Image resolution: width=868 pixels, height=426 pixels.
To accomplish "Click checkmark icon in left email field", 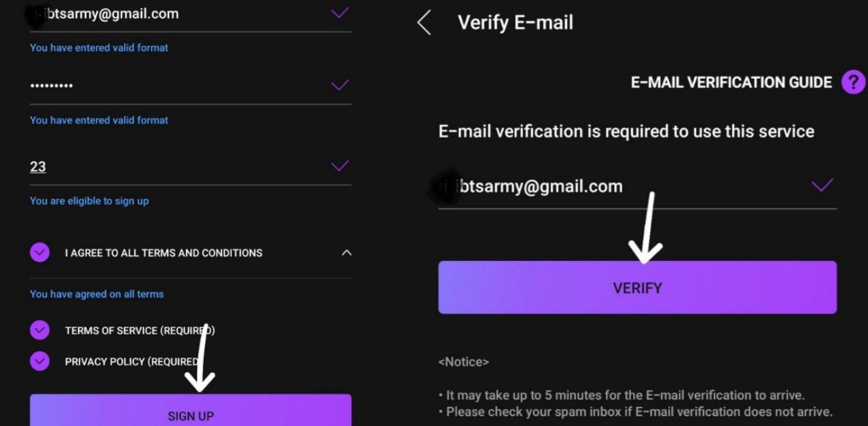I will pos(340,12).
